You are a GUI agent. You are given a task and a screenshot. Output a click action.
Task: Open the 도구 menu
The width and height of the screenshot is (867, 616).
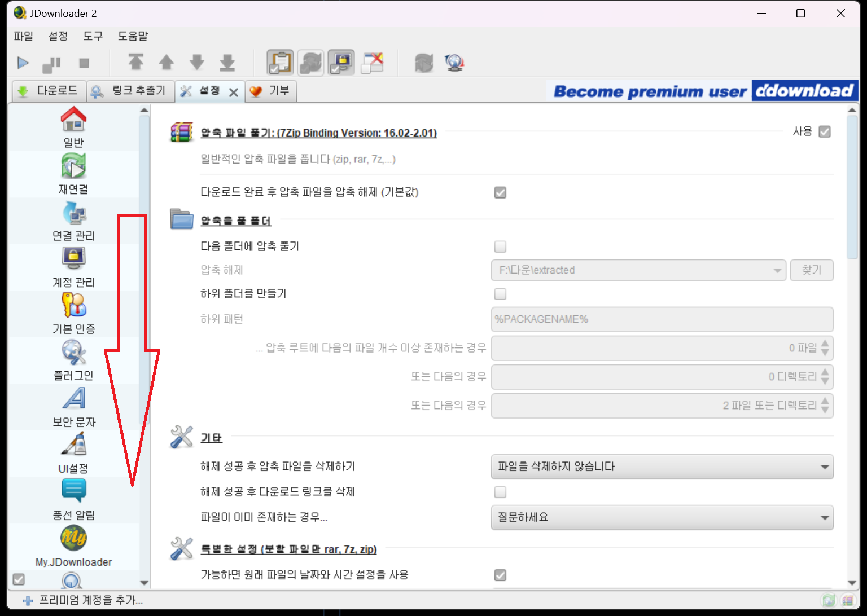pyautogui.click(x=93, y=36)
